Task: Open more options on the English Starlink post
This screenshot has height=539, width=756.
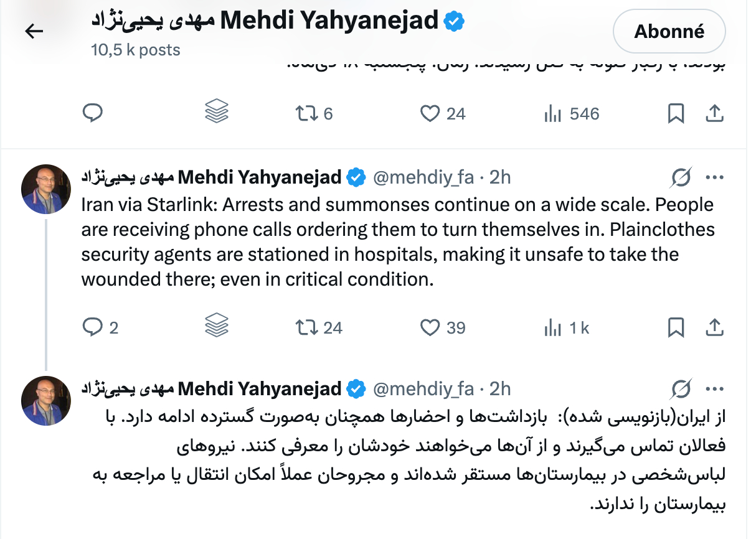Action: (715, 178)
